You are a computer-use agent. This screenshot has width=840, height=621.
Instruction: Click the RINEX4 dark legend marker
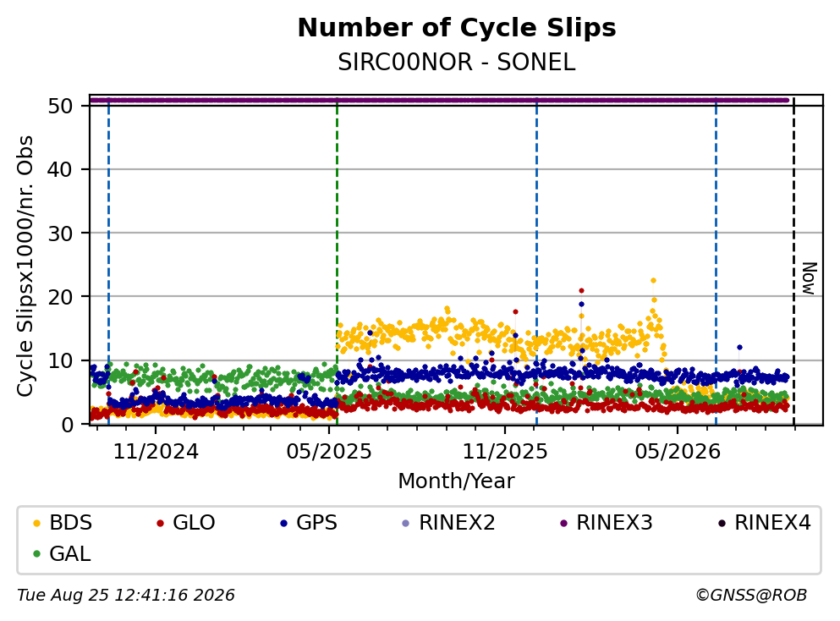click(722, 523)
